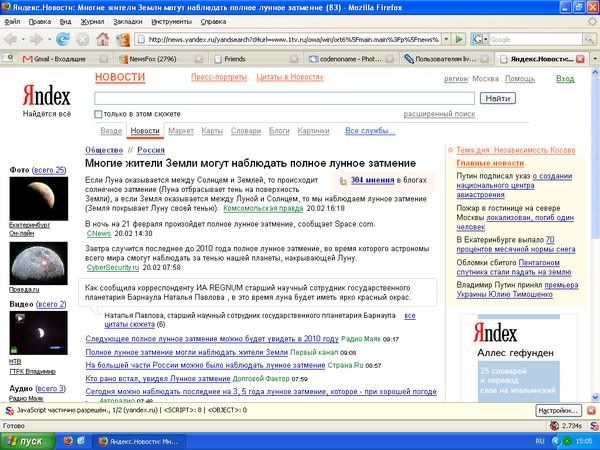Click the Stop loading icon
600x450 pixels.
coord(82,39)
